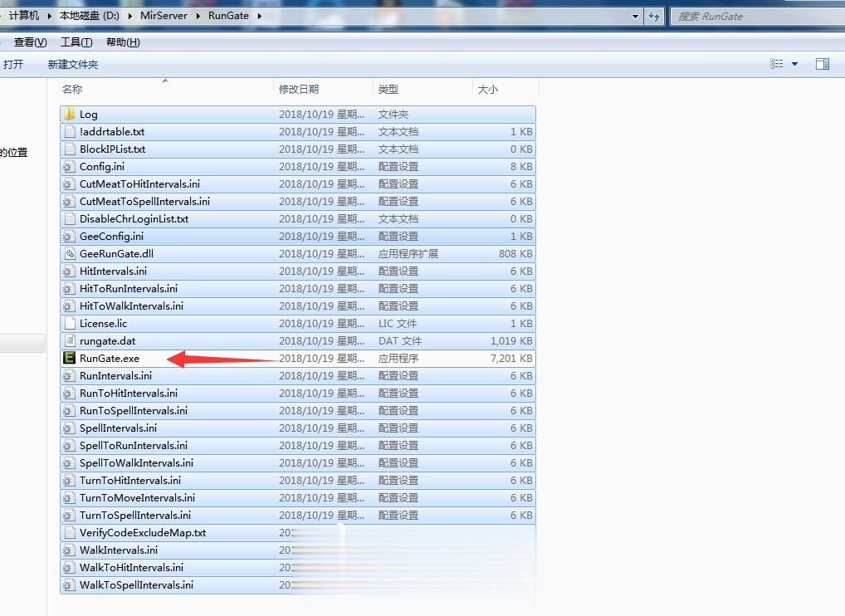Open the 工具(T) menu
This screenshot has width=845, height=616.
76,42
